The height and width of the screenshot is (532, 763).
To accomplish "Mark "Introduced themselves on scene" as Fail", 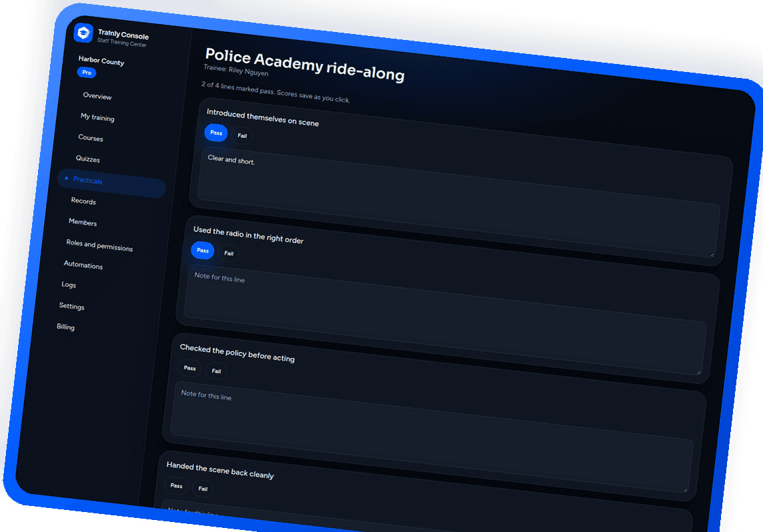I will point(242,136).
